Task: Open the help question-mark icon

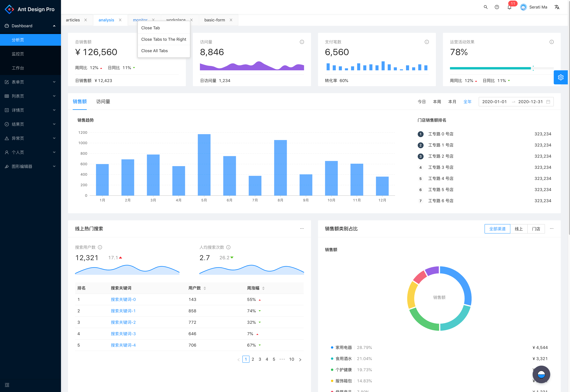Action: coord(497,7)
